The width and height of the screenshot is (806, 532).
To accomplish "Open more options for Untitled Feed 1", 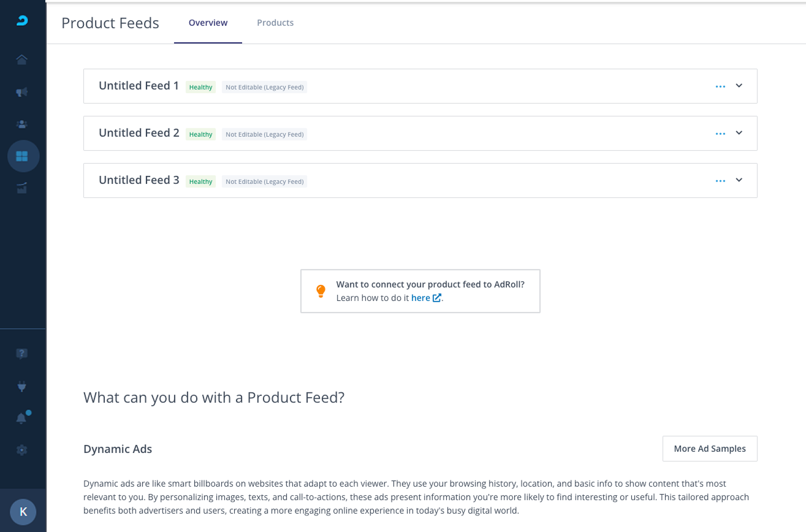I will pyautogui.click(x=720, y=86).
